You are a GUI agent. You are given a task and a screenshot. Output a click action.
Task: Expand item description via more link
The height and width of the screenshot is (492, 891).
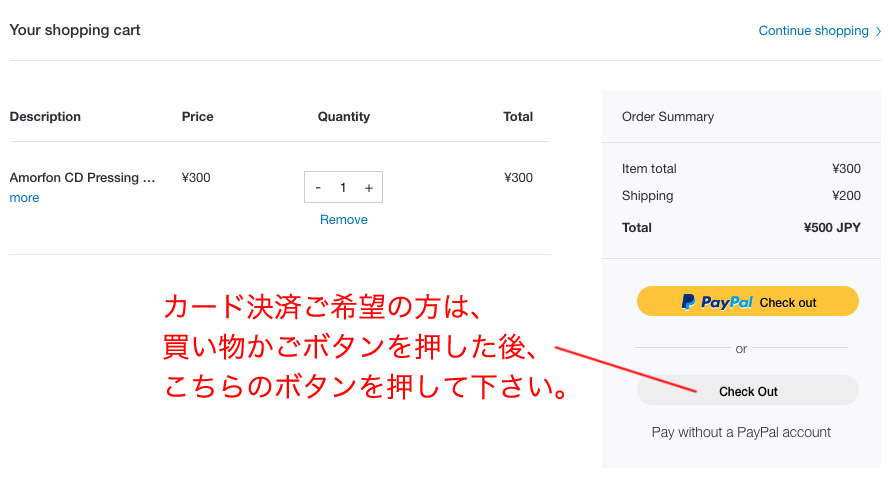tap(24, 198)
